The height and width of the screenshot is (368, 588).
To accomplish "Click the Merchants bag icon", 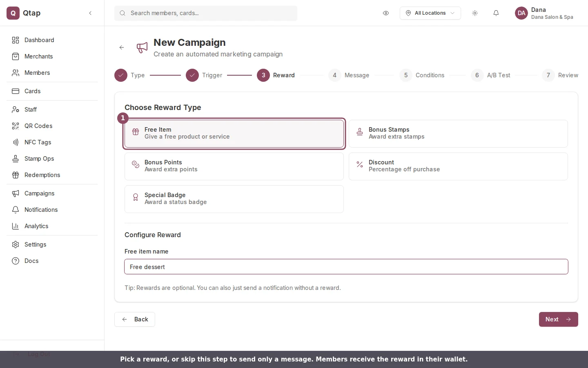I will coord(16,56).
